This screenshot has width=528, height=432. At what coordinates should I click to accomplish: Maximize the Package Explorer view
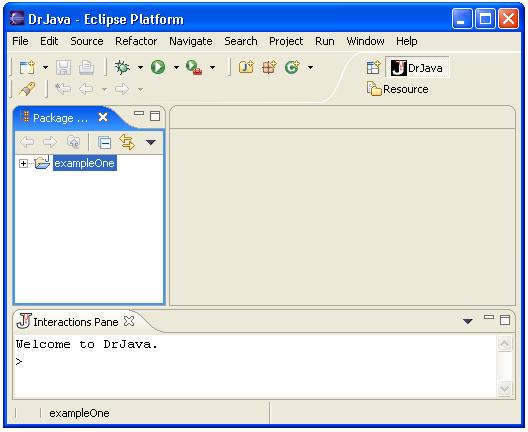(x=155, y=116)
